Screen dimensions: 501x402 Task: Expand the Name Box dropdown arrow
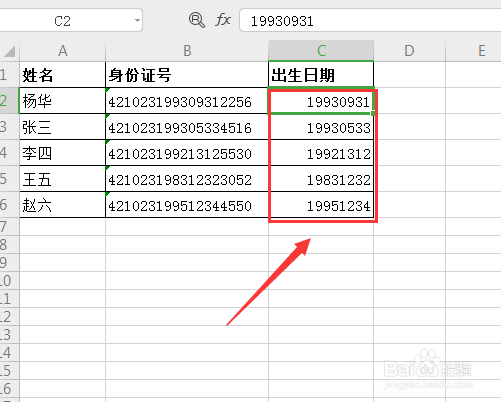137,21
